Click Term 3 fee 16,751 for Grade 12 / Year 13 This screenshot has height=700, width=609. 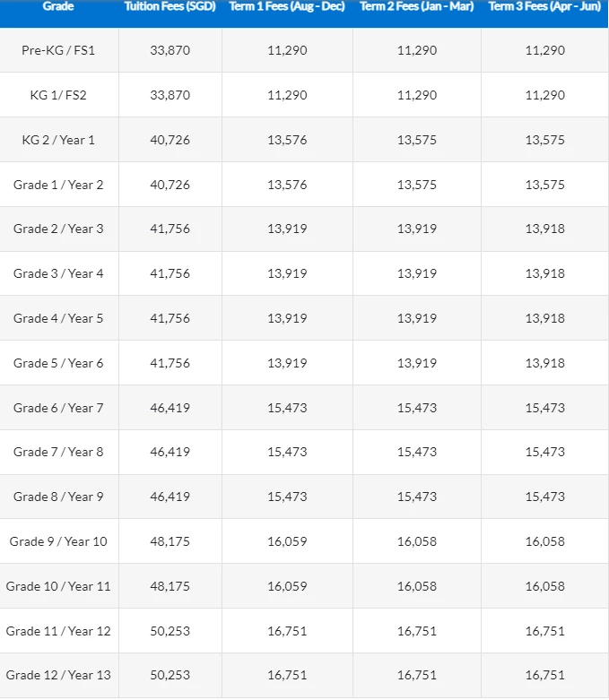(x=544, y=675)
